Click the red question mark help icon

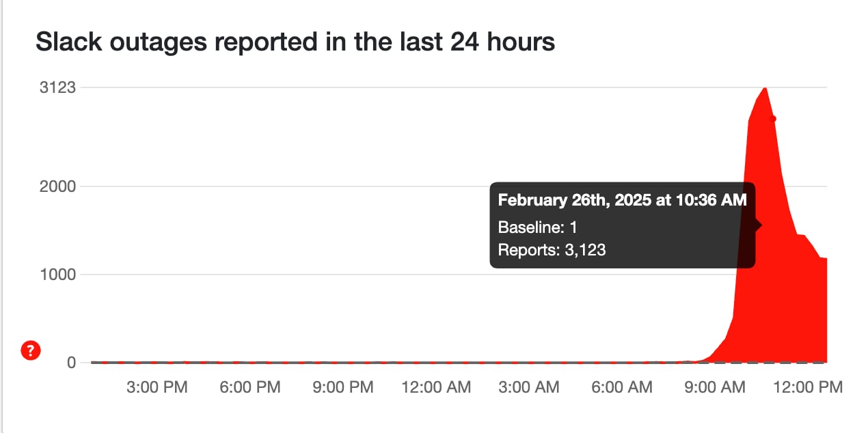pyautogui.click(x=31, y=351)
